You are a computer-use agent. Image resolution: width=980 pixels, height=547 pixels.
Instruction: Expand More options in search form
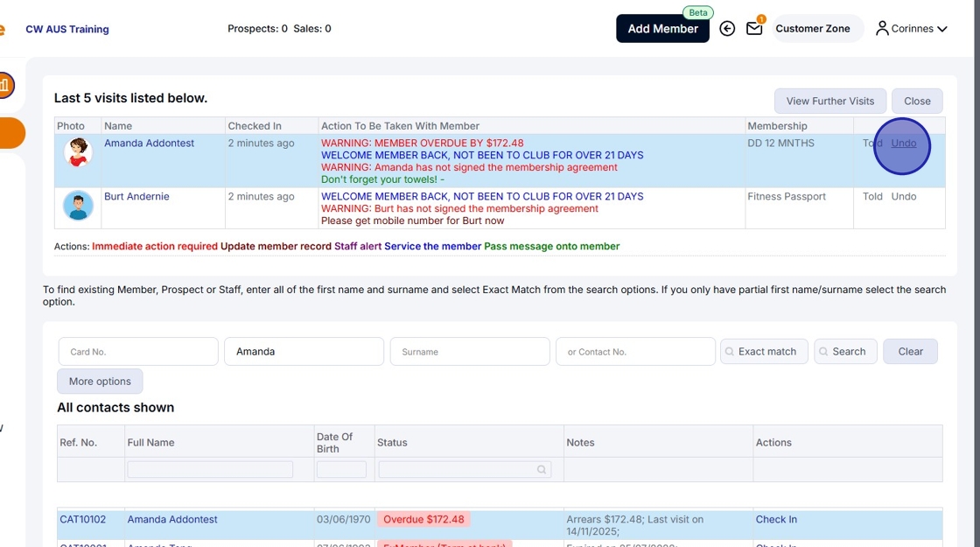100,382
